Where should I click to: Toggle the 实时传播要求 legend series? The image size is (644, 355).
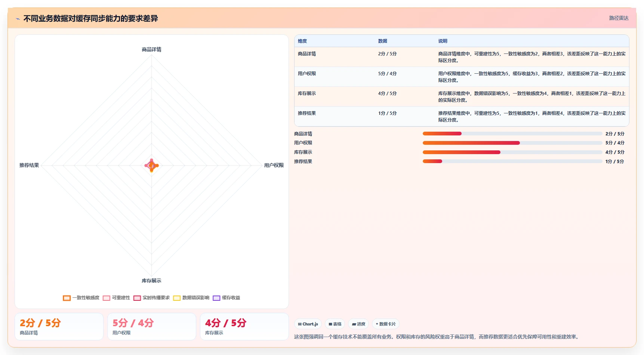point(151,298)
